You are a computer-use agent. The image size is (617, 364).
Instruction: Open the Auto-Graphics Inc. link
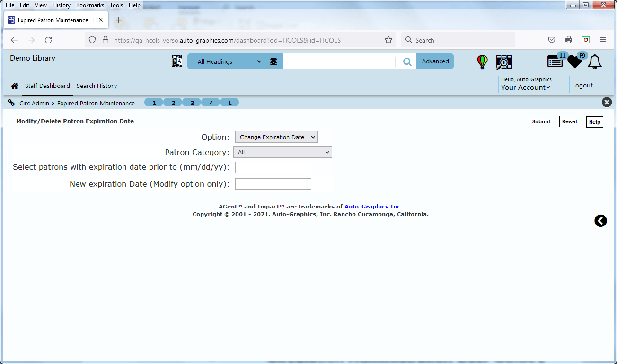(x=373, y=207)
